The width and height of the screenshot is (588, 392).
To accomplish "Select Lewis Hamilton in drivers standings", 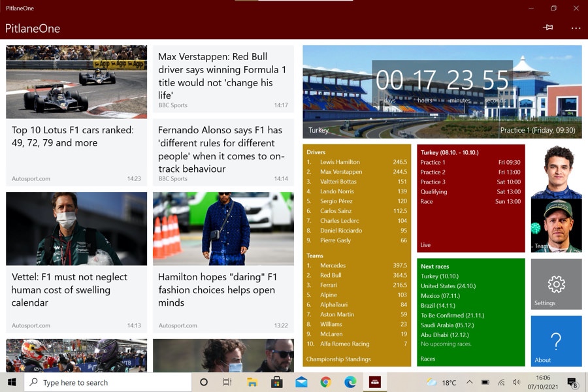I will [x=357, y=162].
